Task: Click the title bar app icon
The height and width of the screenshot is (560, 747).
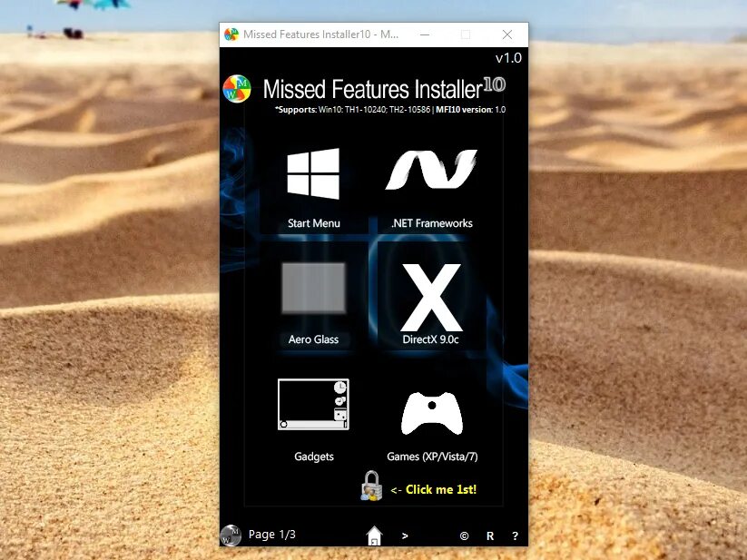Action: coord(231,34)
